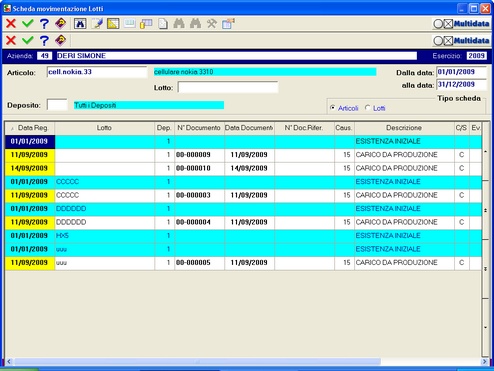Click the Azienda number field 49
Viewport: 494px width, 371px height.
click(x=45, y=56)
